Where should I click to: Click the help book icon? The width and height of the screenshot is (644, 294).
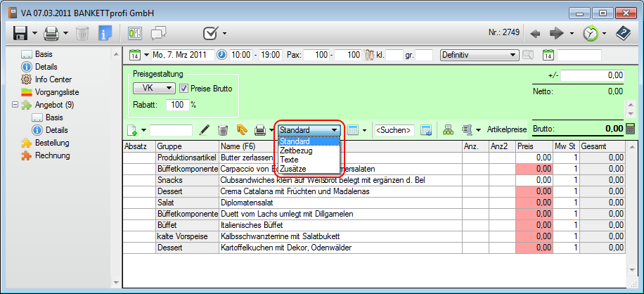[622, 33]
